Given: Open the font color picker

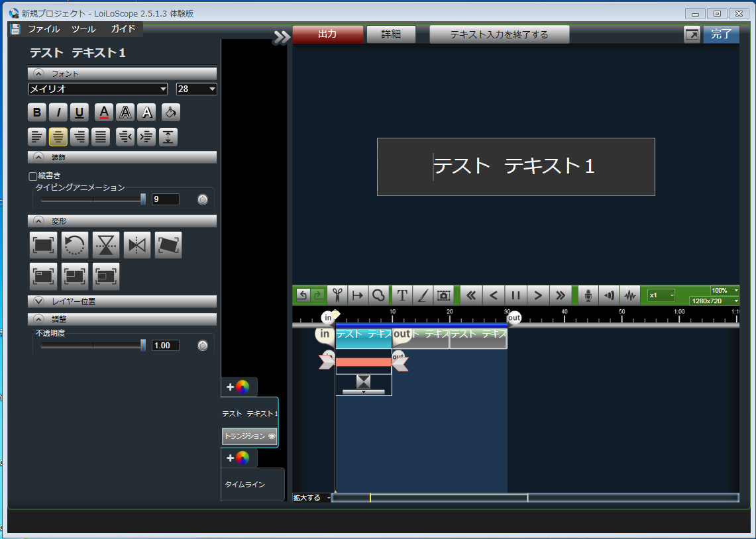Looking at the screenshot, I should pos(104,112).
